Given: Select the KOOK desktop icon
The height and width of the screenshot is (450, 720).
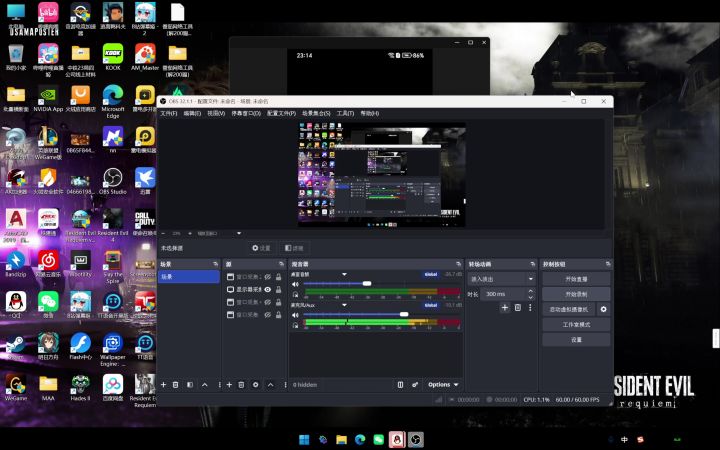Looking at the screenshot, I should point(112,57).
